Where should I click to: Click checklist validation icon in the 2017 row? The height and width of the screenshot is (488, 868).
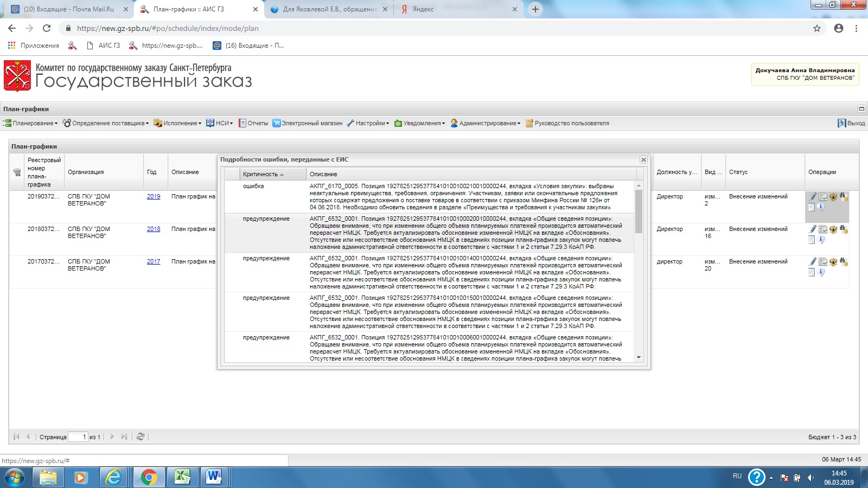coord(823,262)
